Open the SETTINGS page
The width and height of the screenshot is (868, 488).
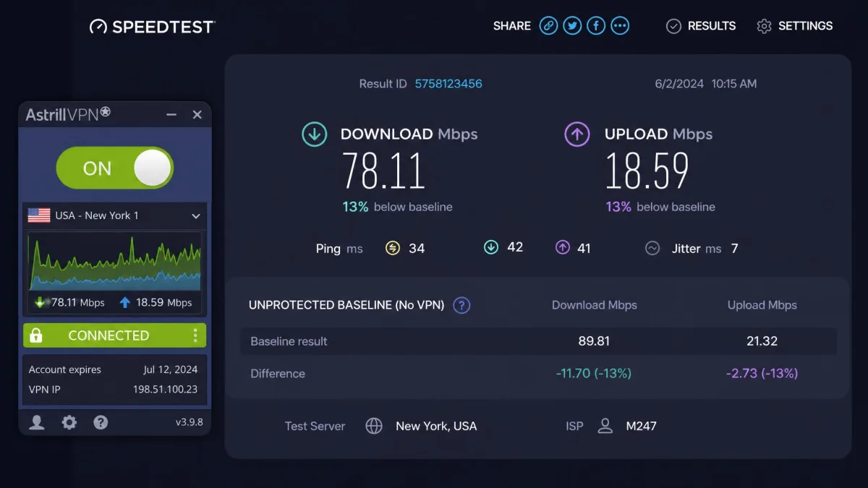pyautogui.click(x=805, y=26)
